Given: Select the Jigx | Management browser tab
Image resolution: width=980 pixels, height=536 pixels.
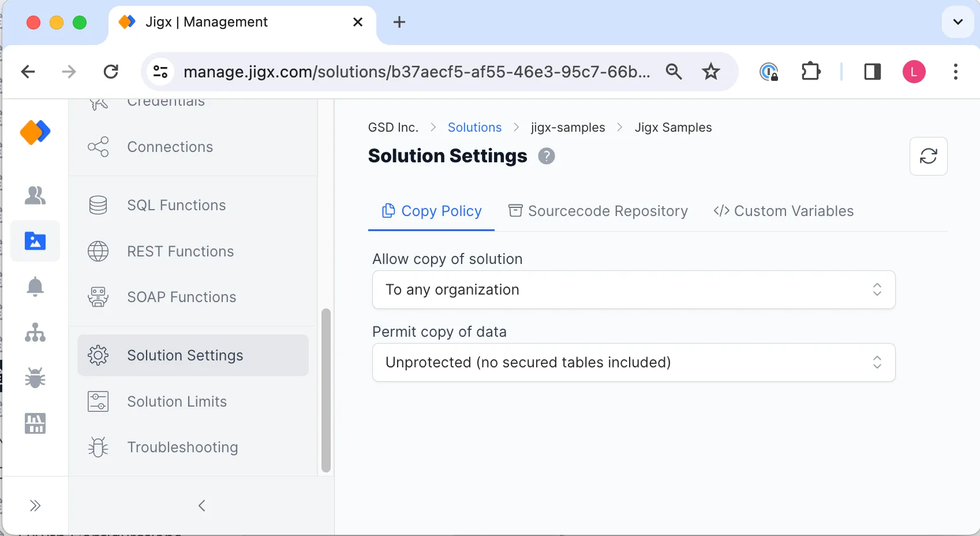Looking at the screenshot, I should click(242, 23).
